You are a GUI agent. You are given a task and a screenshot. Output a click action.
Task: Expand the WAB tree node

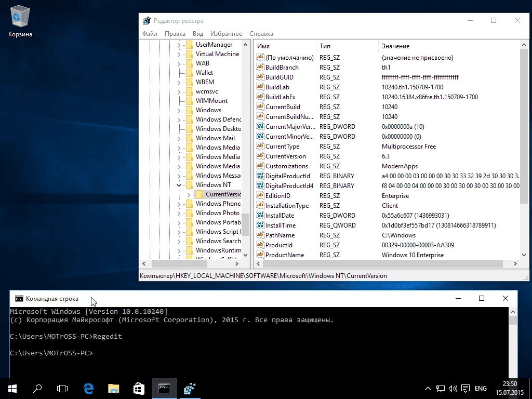pyautogui.click(x=179, y=63)
